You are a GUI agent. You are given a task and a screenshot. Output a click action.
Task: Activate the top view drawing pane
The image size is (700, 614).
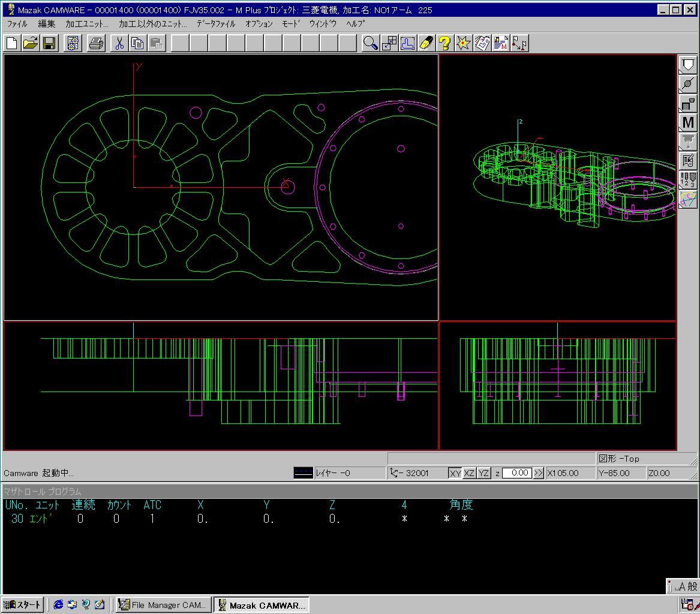point(221,188)
